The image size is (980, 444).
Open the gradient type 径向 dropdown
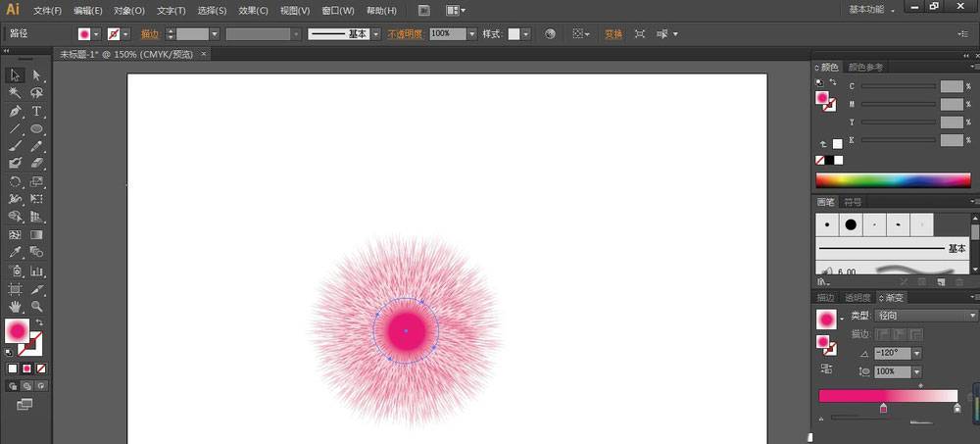pos(972,316)
